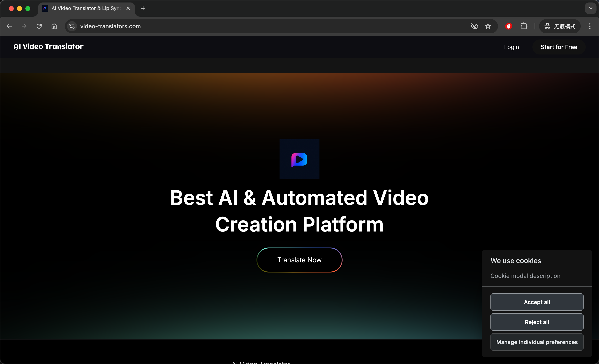Open the red ad blocker extension icon
599x364 pixels.
pyautogui.click(x=509, y=26)
